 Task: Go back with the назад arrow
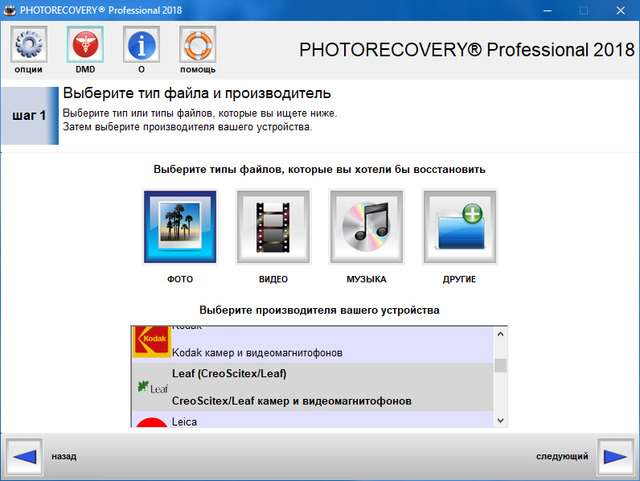[24, 457]
